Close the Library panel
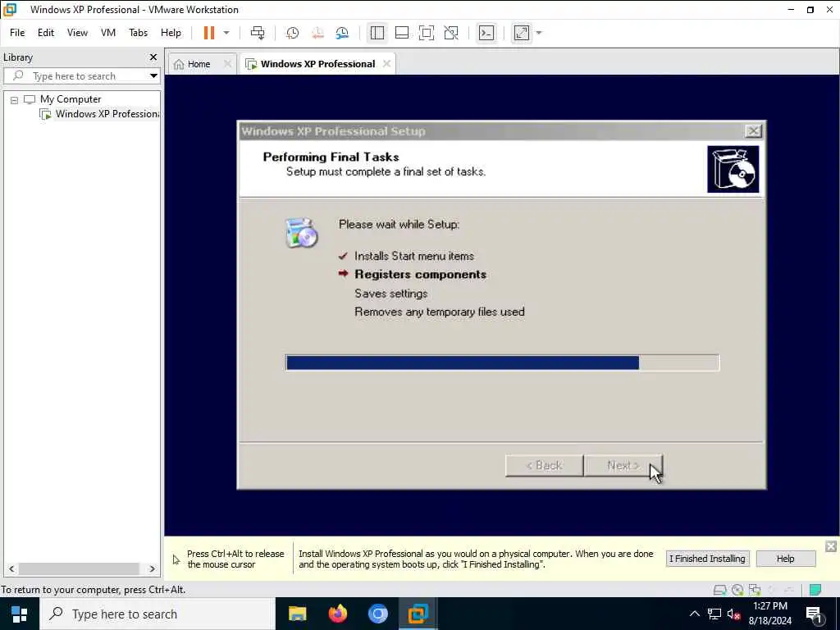840x630 pixels. [153, 57]
